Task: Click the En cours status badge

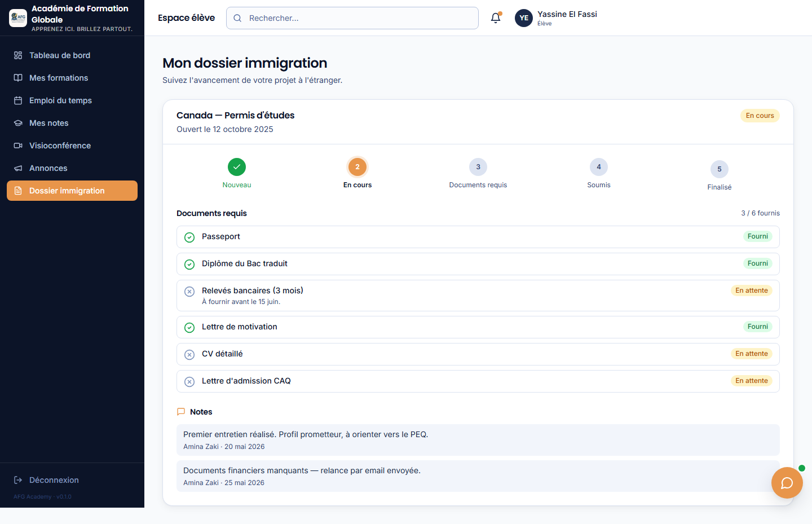Action: pyautogui.click(x=760, y=116)
